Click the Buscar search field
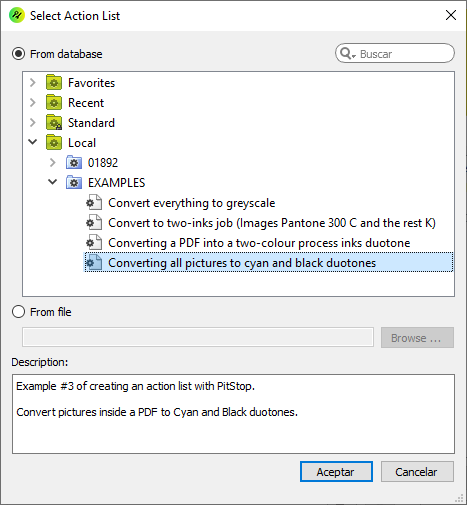This screenshot has height=505, width=467. pos(395,53)
